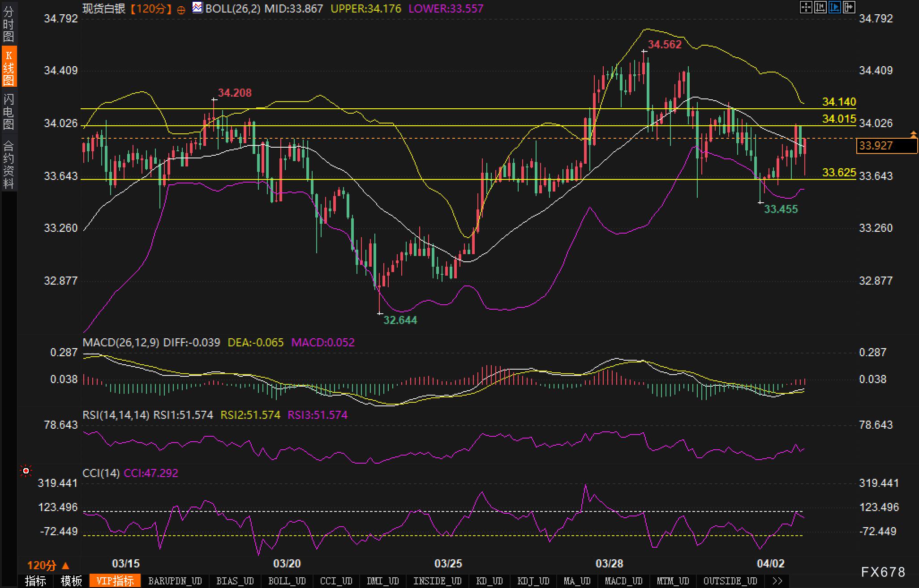The image size is (919, 588).
Task: Switch to 分时图 view in sidebar
Action: 9,24
